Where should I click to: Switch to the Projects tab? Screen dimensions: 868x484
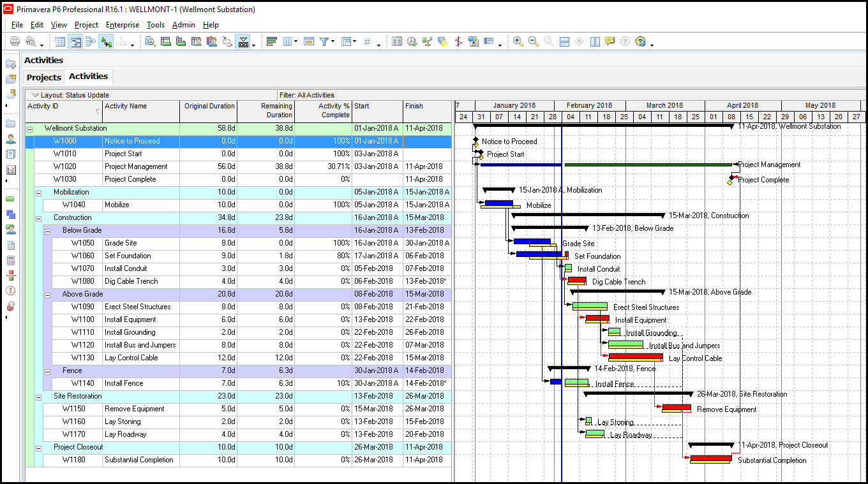[43, 77]
